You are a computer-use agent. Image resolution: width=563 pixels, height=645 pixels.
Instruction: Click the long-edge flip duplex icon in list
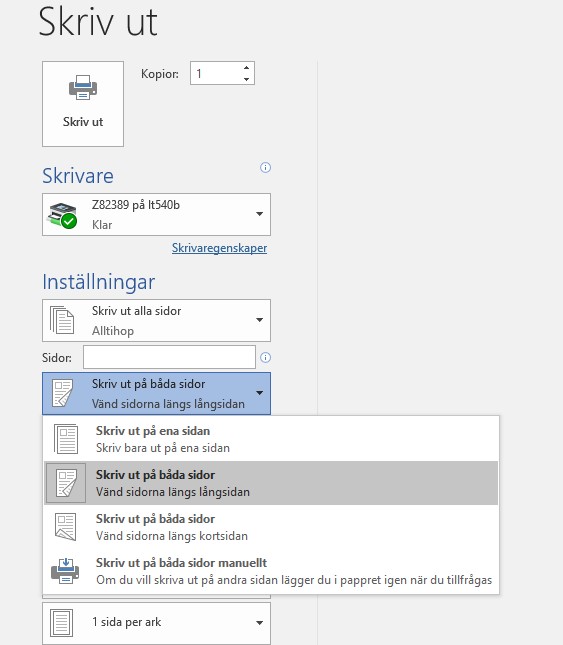point(66,483)
